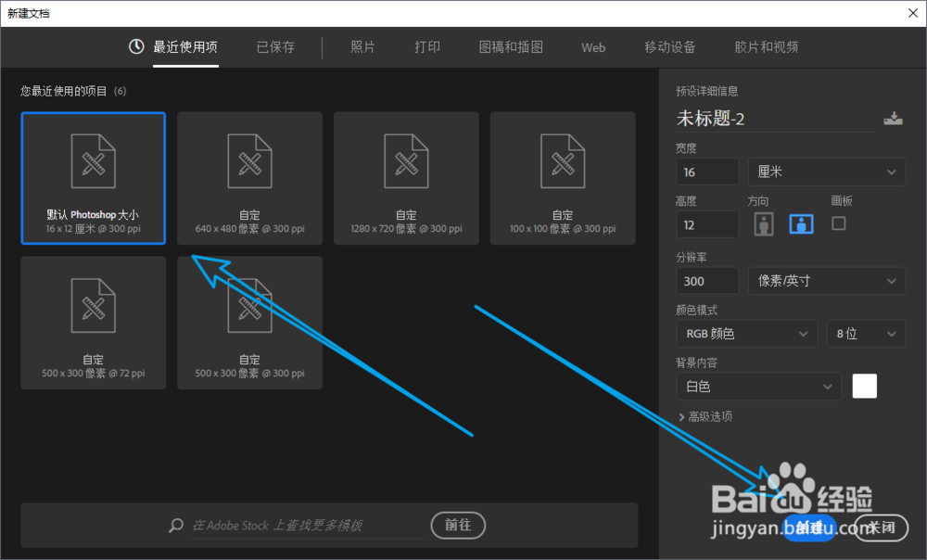Click the height field showing 12
Screen dimensions: 927x560
click(707, 224)
